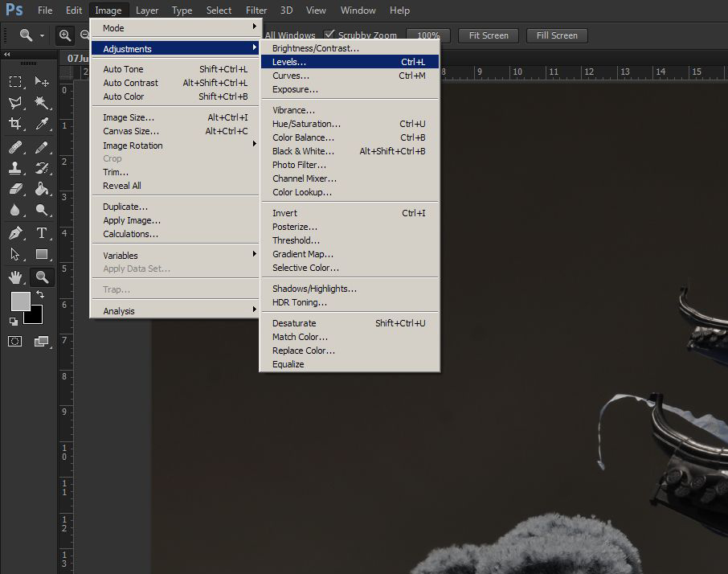Click the Zoom In option icon
Screen dimensions: 728x574
[64, 35]
